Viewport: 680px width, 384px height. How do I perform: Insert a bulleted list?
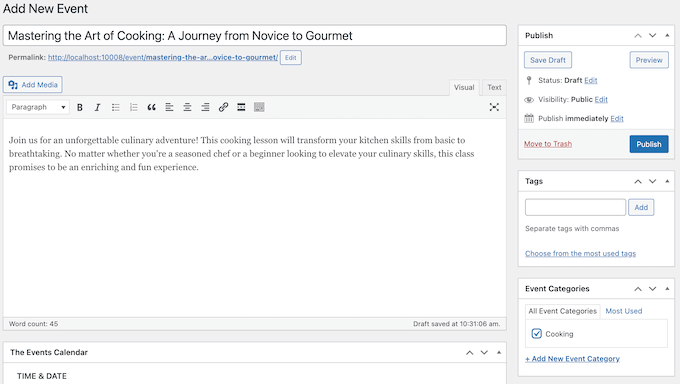pos(115,107)
